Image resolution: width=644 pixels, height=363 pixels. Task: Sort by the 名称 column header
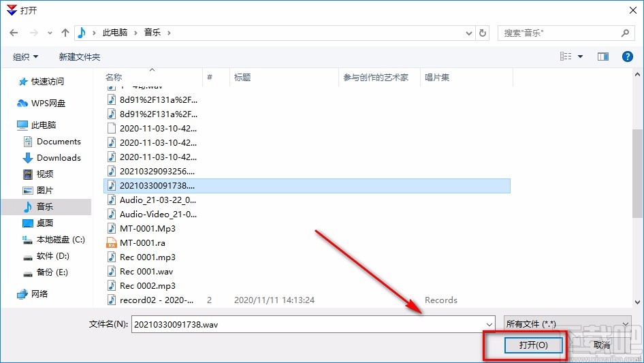tap(114, 77)
